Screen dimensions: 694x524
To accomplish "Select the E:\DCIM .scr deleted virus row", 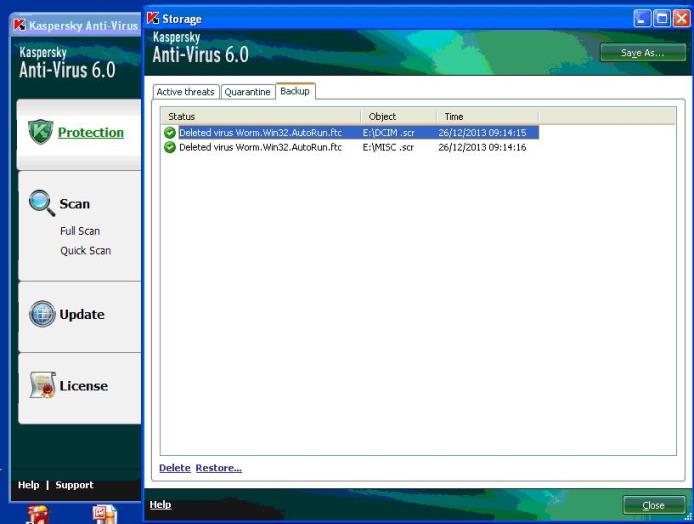I will click(351, 132).
